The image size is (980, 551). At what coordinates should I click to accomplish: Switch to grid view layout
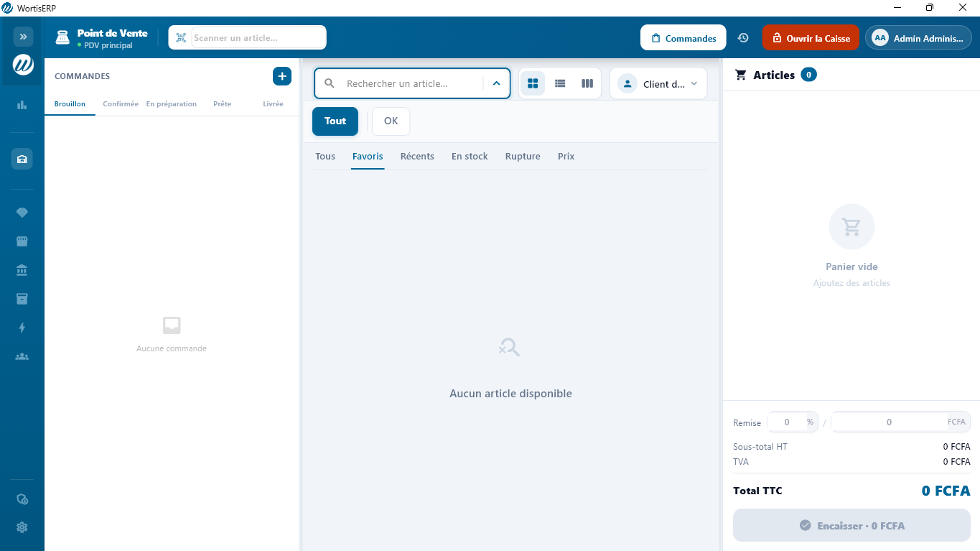point(533,83)
